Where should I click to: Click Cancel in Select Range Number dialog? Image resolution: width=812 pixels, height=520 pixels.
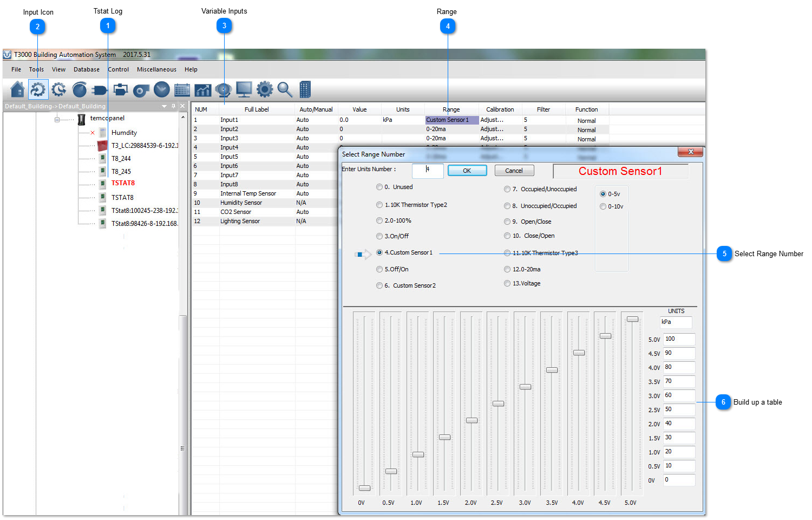pos(514,171)
